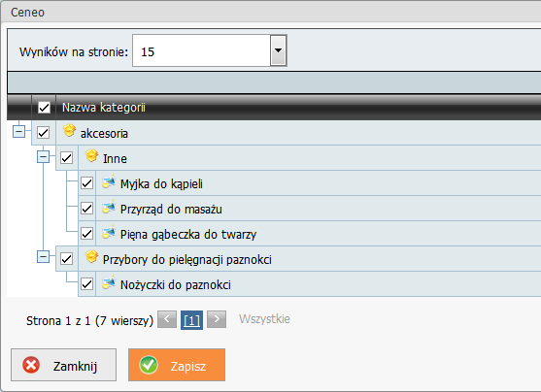Viewport: 541px width, 392px height.
Task: Click the Zapisz save button
Action: pos(177,365)
